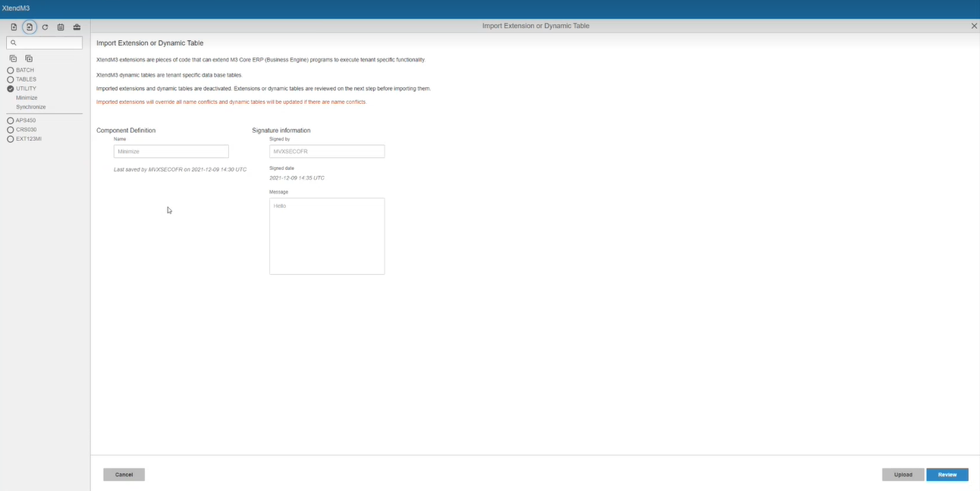Image resolution: width=980 pixels, height=491 pixels.
Task: Click the 'Component Definition' heading
Action: click(126, 131)
